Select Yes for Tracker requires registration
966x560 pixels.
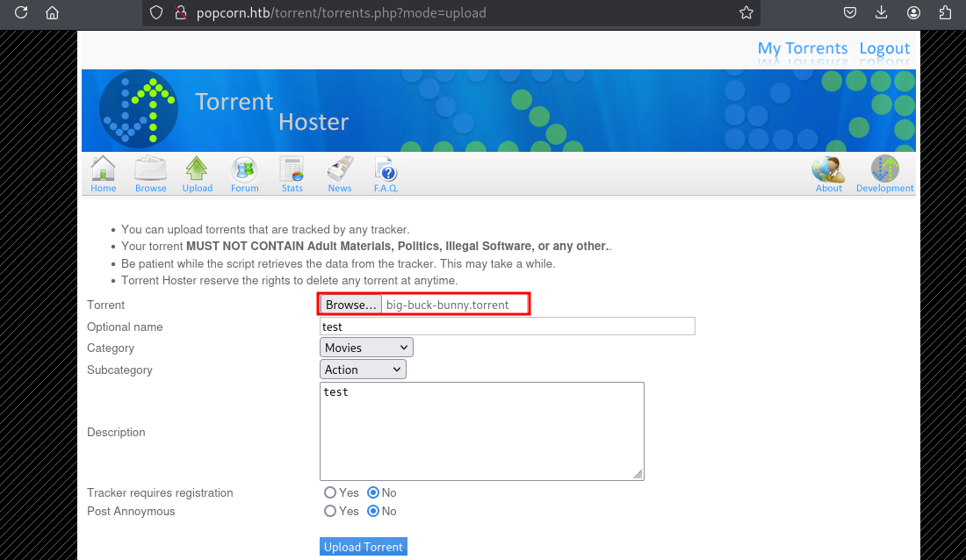tap(330, 492)
